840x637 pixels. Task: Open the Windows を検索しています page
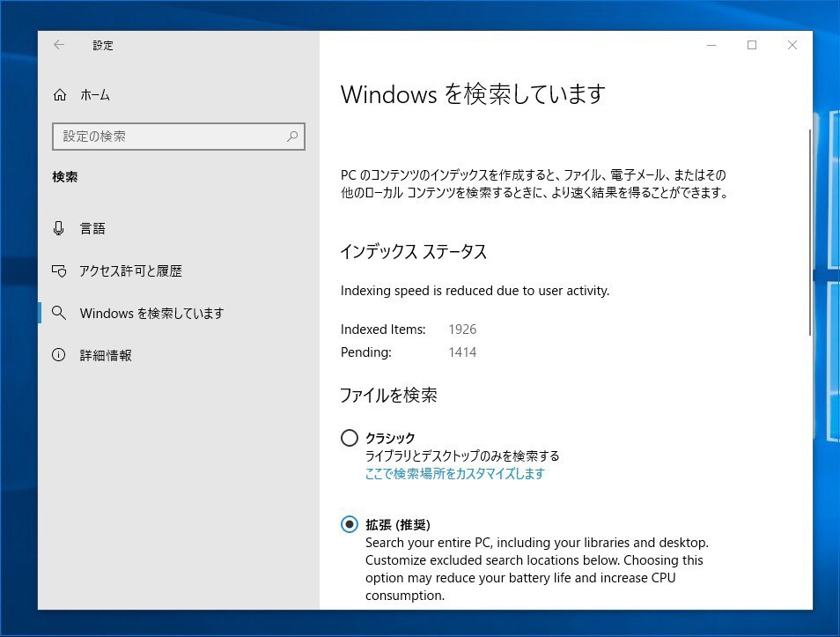[x=179, y=313]
